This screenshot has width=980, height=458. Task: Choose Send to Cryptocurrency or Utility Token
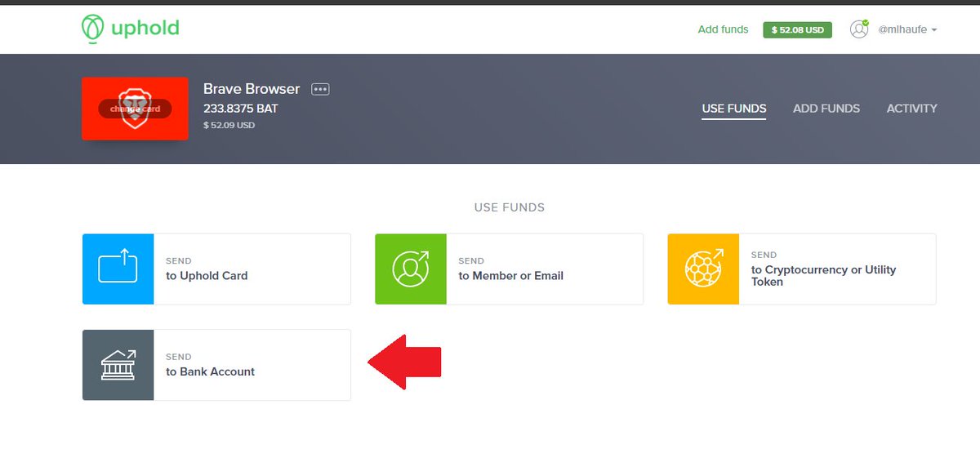(802, 269)
